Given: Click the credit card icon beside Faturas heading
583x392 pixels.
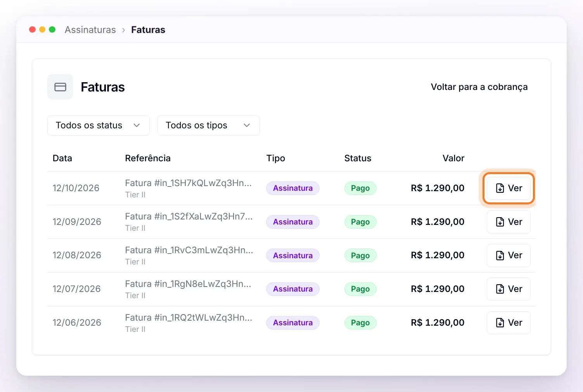Looking at the screenshot, I should coord(60,87).
